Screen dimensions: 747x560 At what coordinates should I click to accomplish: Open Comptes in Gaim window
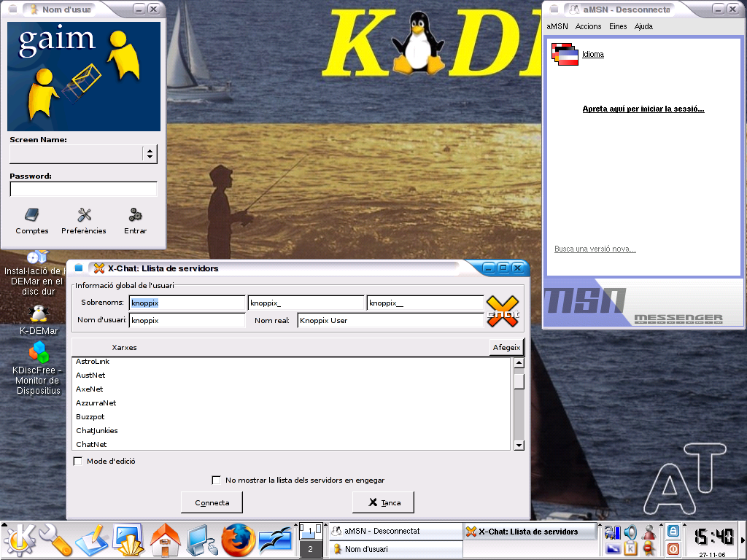(32, 222)
